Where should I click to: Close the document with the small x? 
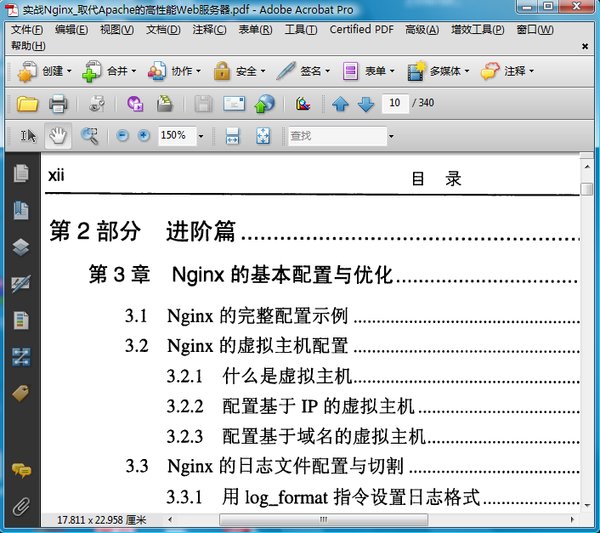[585, 46]
